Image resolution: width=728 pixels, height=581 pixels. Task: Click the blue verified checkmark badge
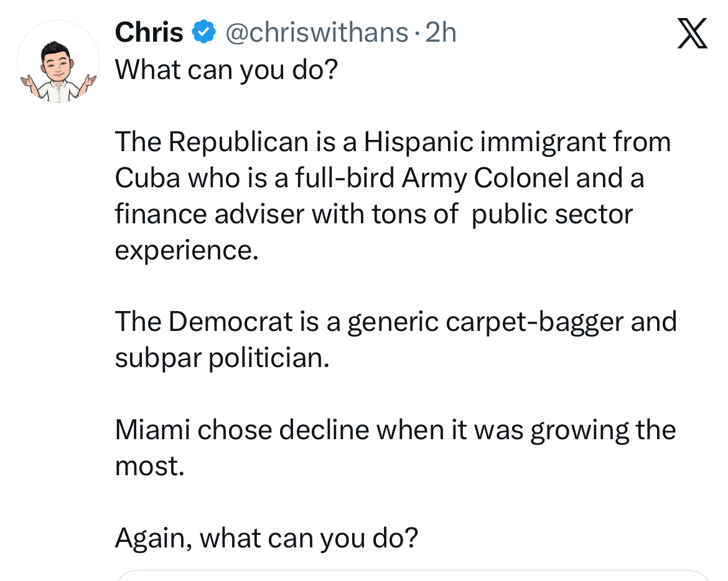point(203,32)
